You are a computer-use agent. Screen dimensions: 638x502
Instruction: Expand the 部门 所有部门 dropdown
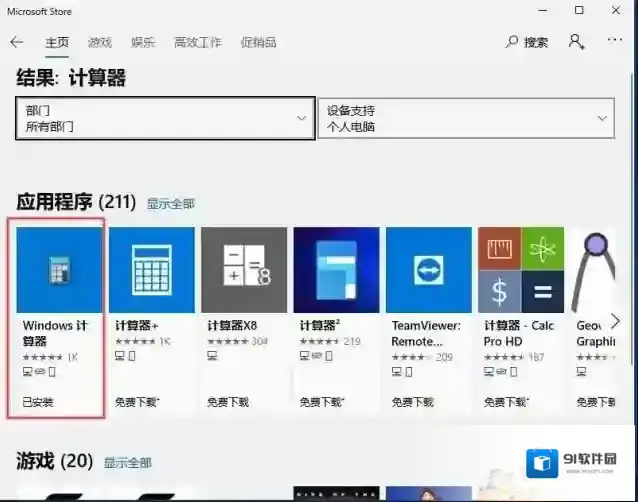pyautogui.click(x=164, y=118)
